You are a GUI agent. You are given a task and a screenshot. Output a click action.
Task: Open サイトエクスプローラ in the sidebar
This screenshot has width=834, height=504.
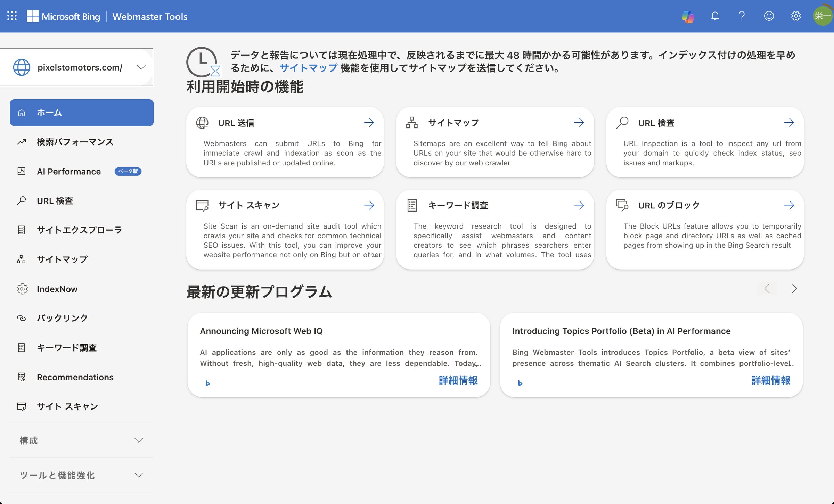pos(82,230)
